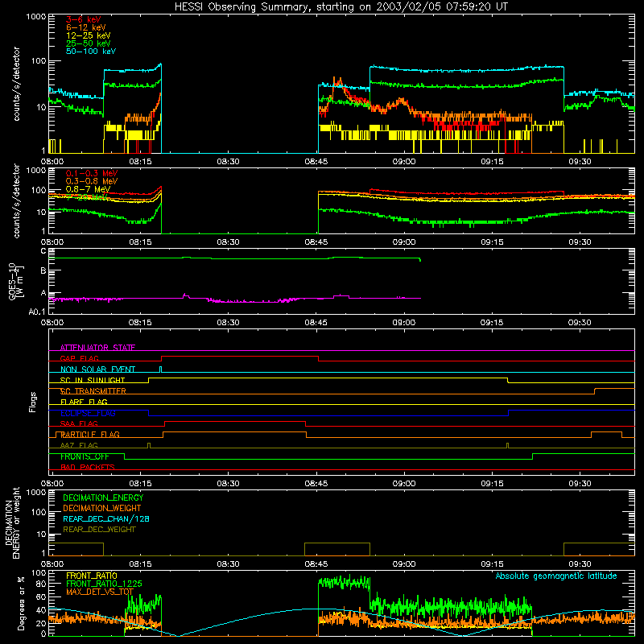The width and height of the screenshot is (644, 644).
Task: Select the red 0.1-0.3 MeV legend label
Action: point(92,173)
